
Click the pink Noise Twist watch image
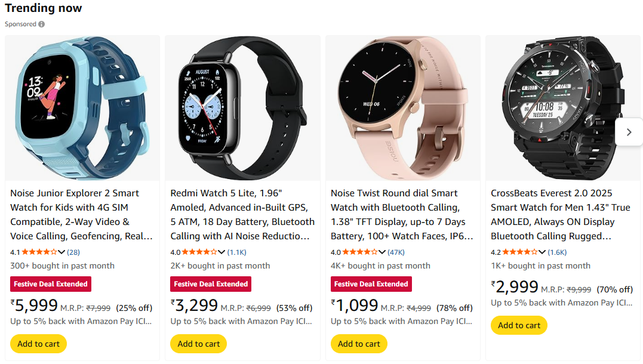402,107
